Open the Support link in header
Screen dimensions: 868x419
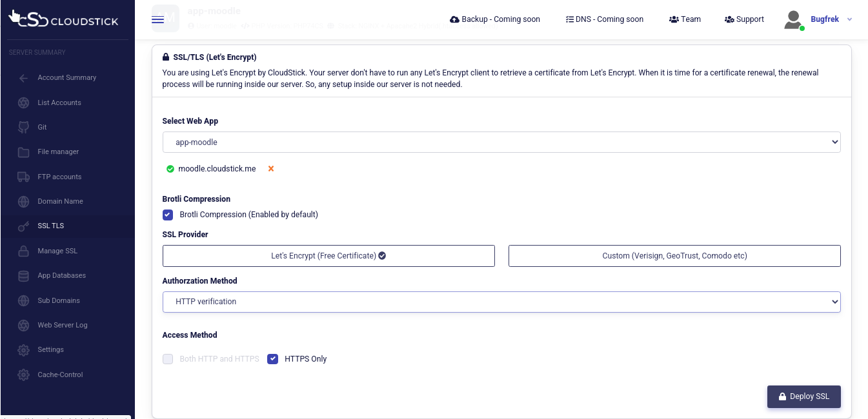tap(744, 19)
